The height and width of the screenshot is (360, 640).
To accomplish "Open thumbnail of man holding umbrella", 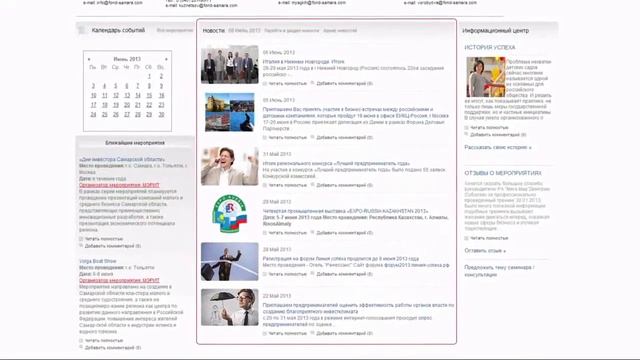I will pos(229,307).
